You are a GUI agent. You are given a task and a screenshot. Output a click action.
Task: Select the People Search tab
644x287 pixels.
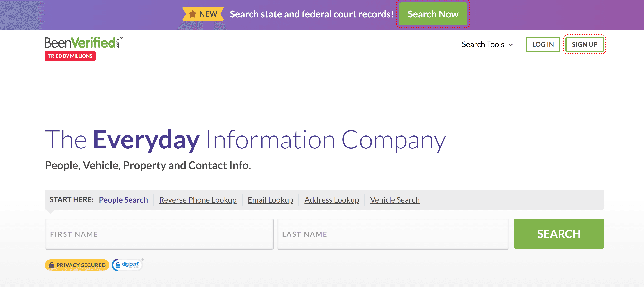pyautogui.click(x=123, y=200)
